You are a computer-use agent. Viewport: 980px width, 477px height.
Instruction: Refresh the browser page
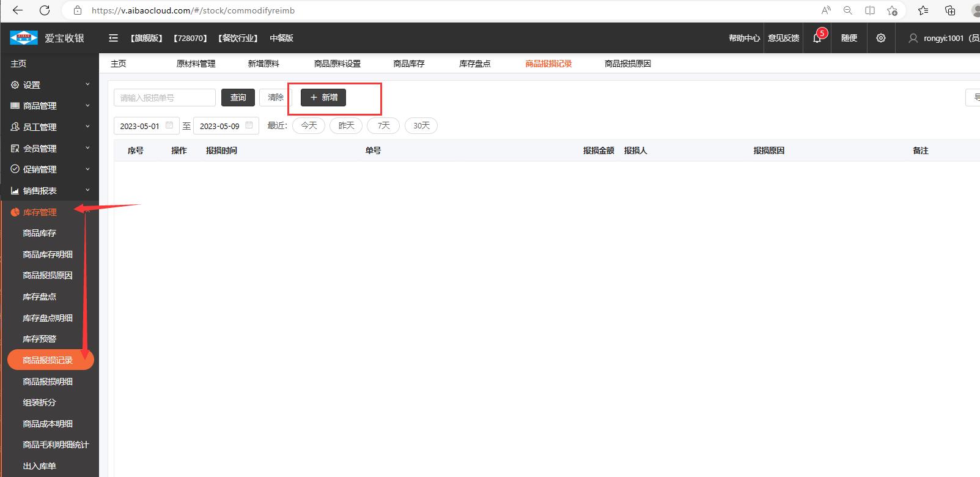pyautogui.click(x=45, y=10)
